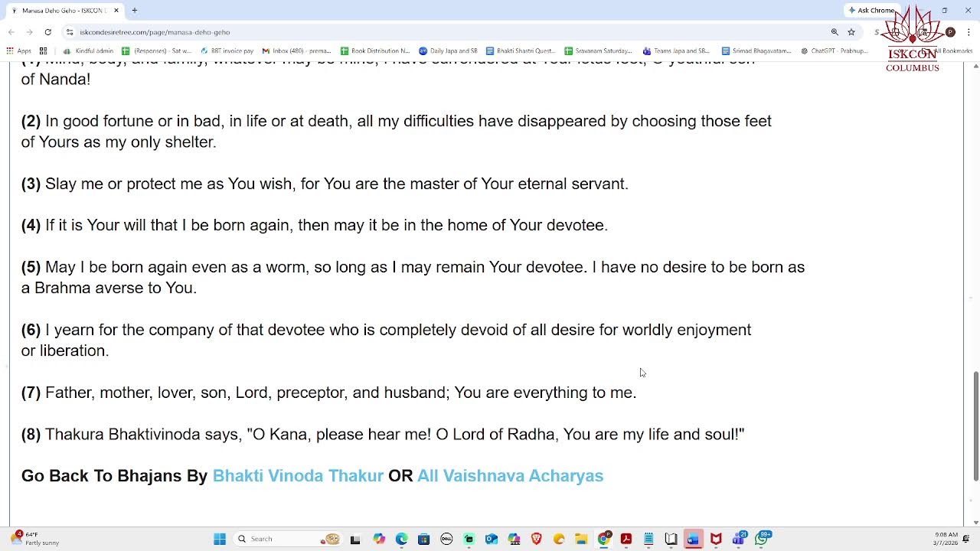This screenshot has width=980, height=551.
Task: Open McAfee from taskbar
Action: pos(716,539)
